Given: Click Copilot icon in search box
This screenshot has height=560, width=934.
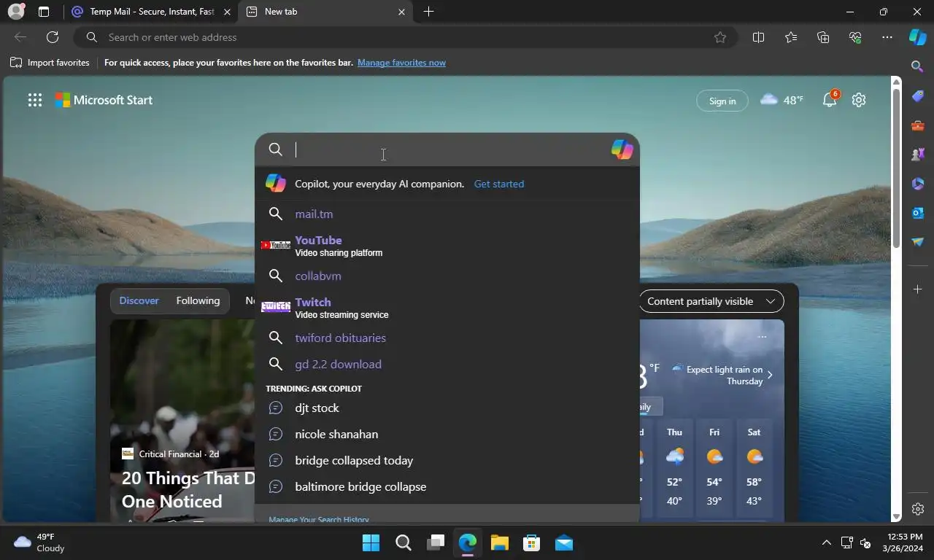Looking at the screenshot, I should pyautogui.click(x=622, y=149).
